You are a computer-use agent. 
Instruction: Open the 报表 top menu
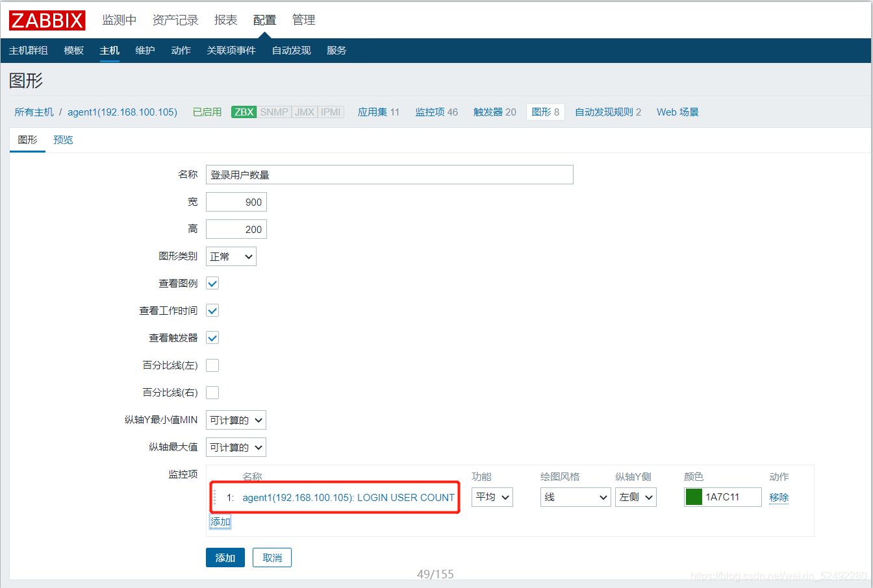coord(226,20)
